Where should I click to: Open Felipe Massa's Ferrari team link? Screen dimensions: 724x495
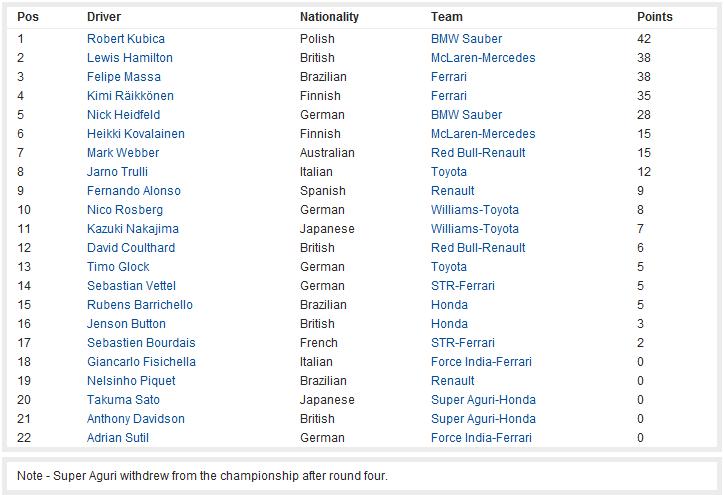[x=448, y=77]
